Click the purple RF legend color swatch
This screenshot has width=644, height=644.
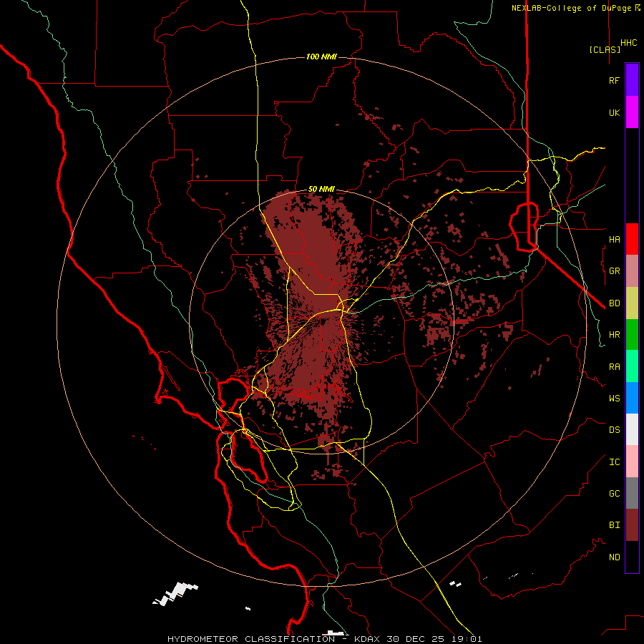pos(632,80)
